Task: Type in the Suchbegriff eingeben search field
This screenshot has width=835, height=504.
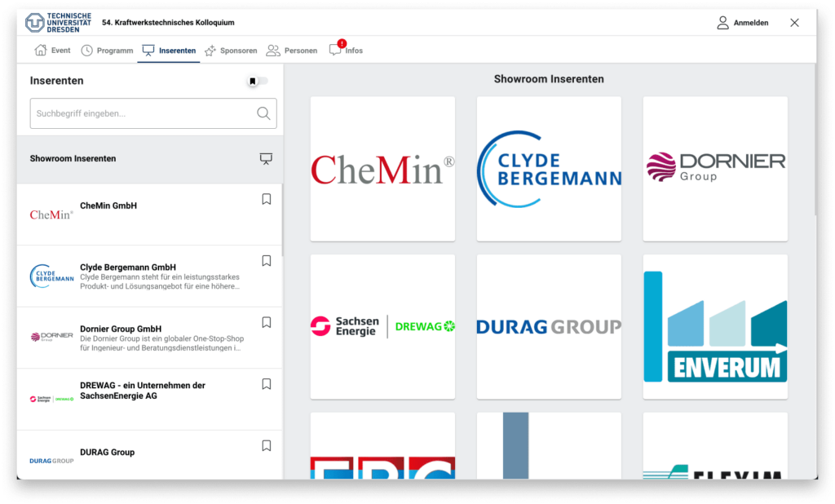Action: pyautogui.click(x=143, y=114)
